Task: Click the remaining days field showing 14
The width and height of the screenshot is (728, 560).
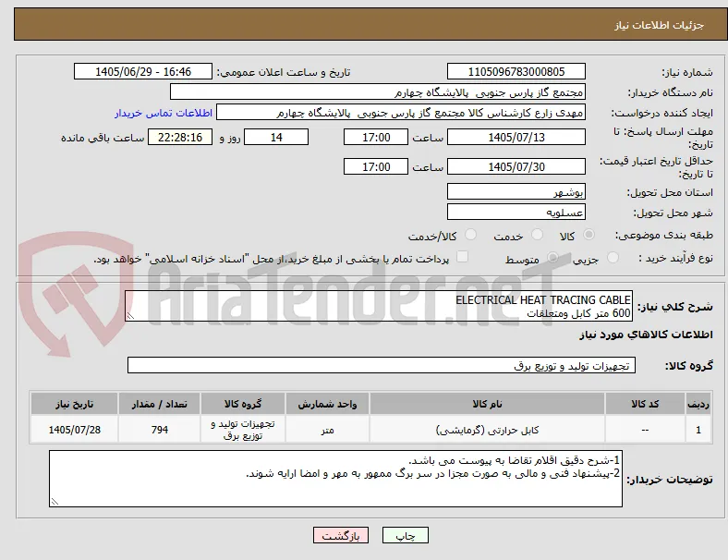Action: pos(276,137)
